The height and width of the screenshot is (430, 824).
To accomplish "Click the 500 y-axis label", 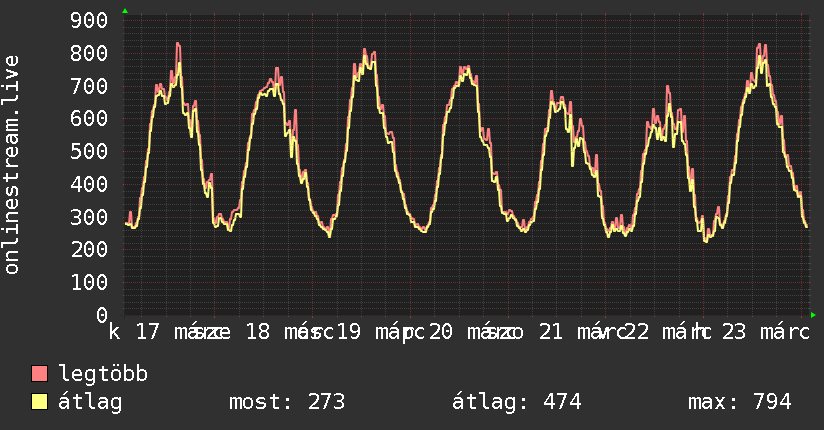I will click(x=89, y=151).
